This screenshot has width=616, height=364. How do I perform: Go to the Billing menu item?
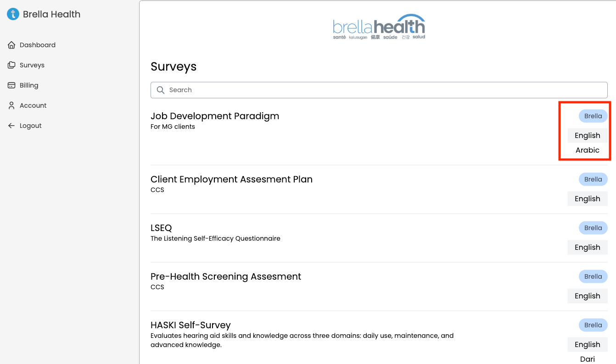point(29,85)
